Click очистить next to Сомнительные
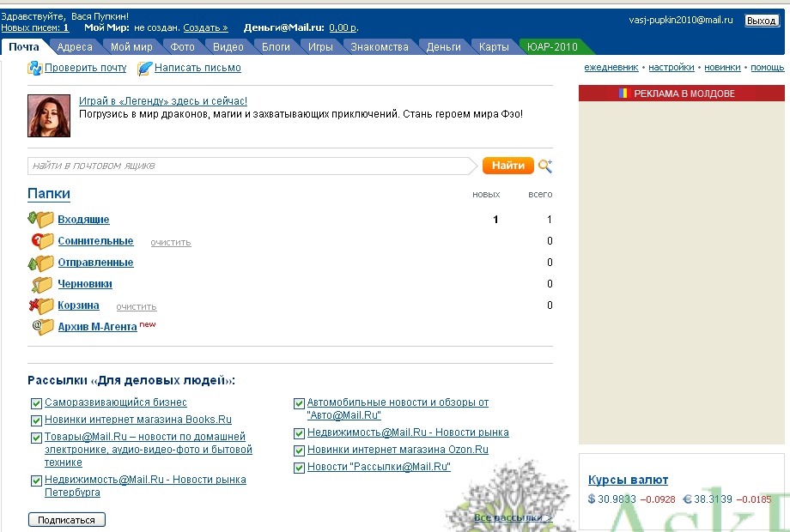The width and height of the screenshot is (790, 532). coord(171,242)
